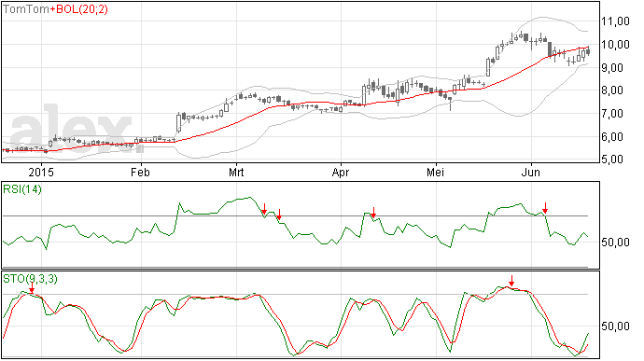Click the Apr date axis label

(x=341, y=172)
